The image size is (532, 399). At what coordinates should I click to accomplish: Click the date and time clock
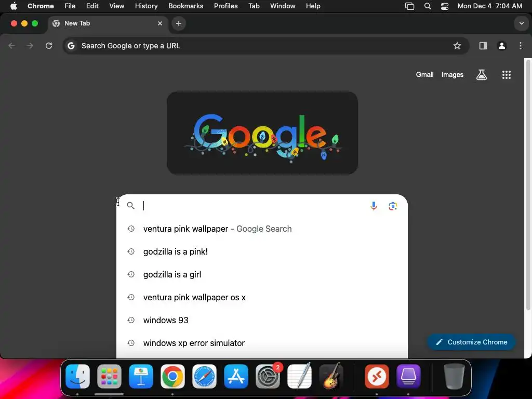[489, 6]
